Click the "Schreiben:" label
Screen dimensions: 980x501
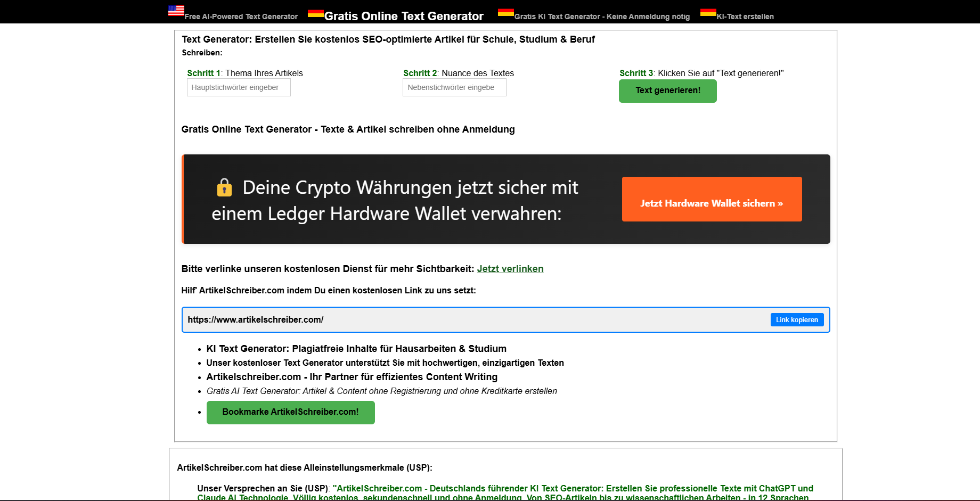click(202, 53)
